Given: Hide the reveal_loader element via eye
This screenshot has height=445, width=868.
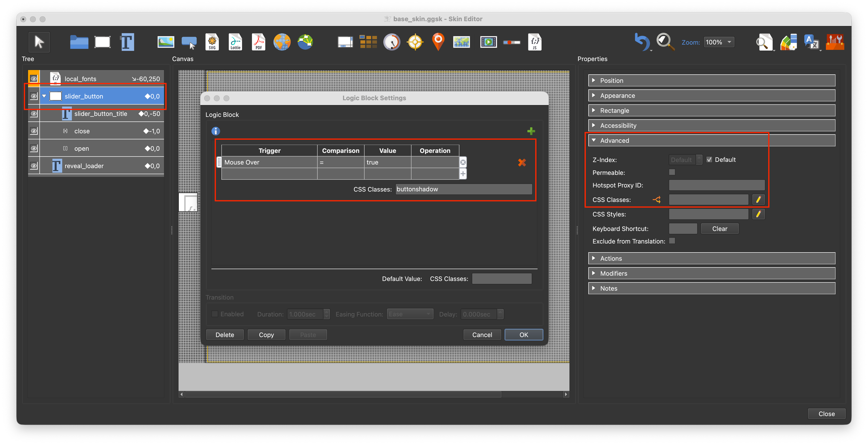Looking at the screenshot, I should pos(34,166).
